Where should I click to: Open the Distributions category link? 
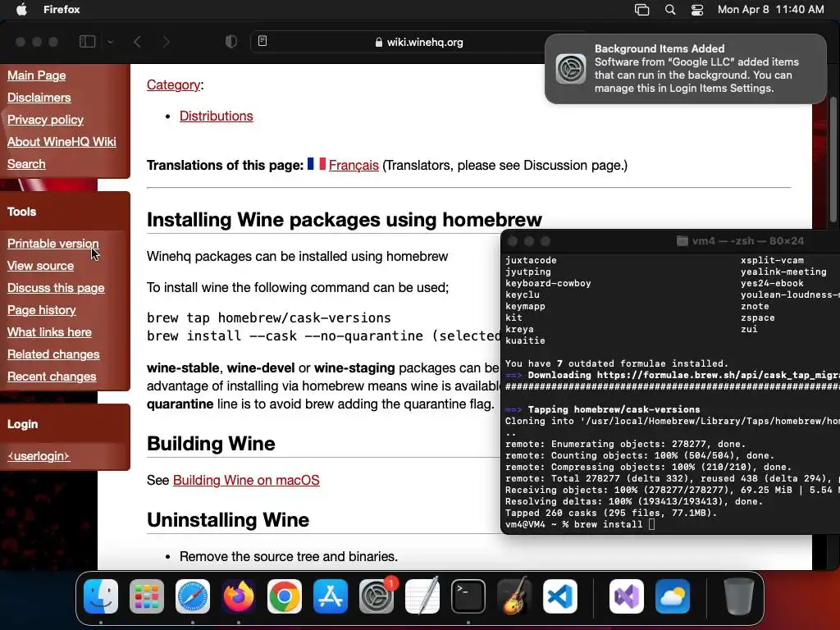216,116
